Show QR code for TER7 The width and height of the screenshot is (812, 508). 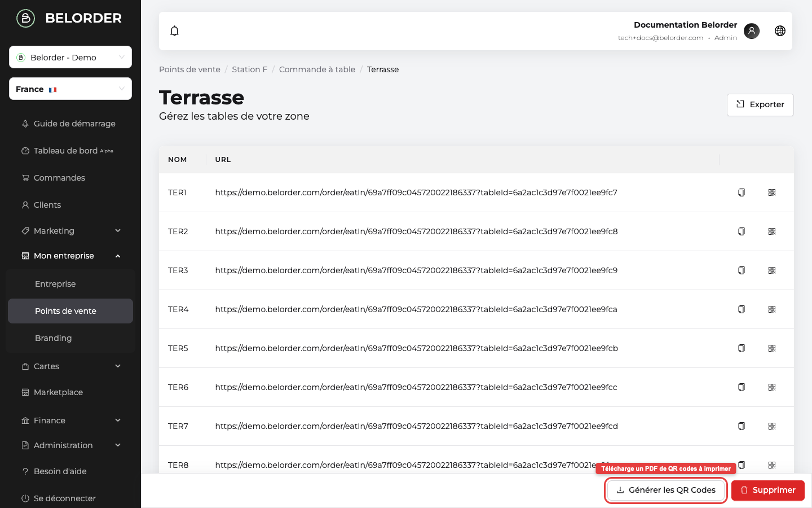point(772,426)
